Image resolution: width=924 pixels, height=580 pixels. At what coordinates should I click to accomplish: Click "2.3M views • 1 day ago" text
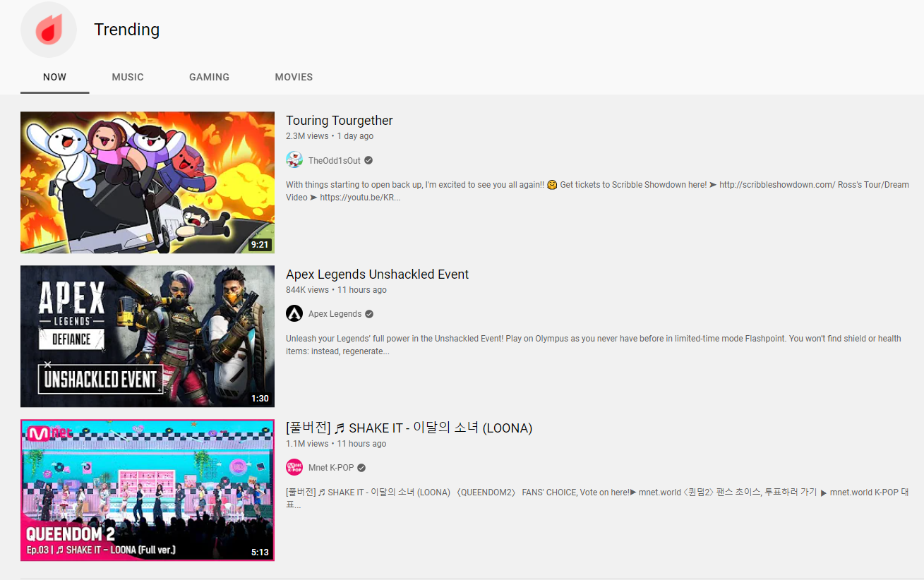330,136
